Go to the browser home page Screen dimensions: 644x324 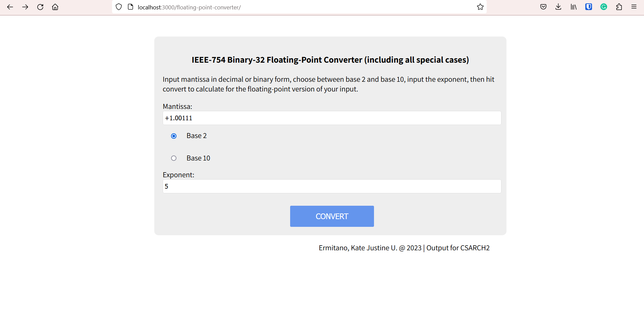pos(55,7)
